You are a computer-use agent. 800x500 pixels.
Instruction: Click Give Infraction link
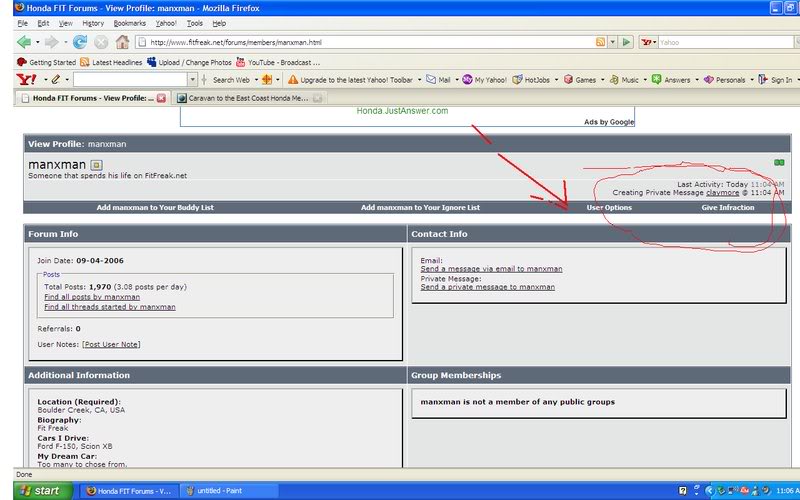(x=728, y=208)
